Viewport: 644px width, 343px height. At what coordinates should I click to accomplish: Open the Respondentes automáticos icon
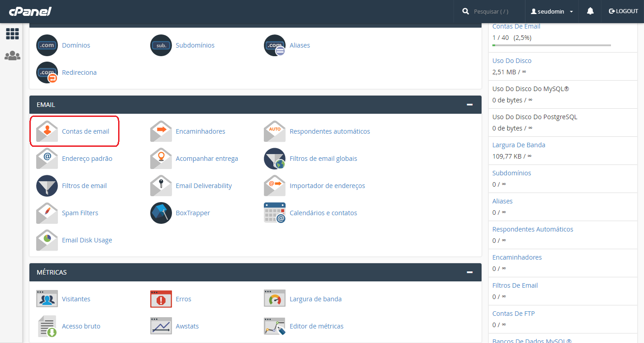tap(275, 131)
